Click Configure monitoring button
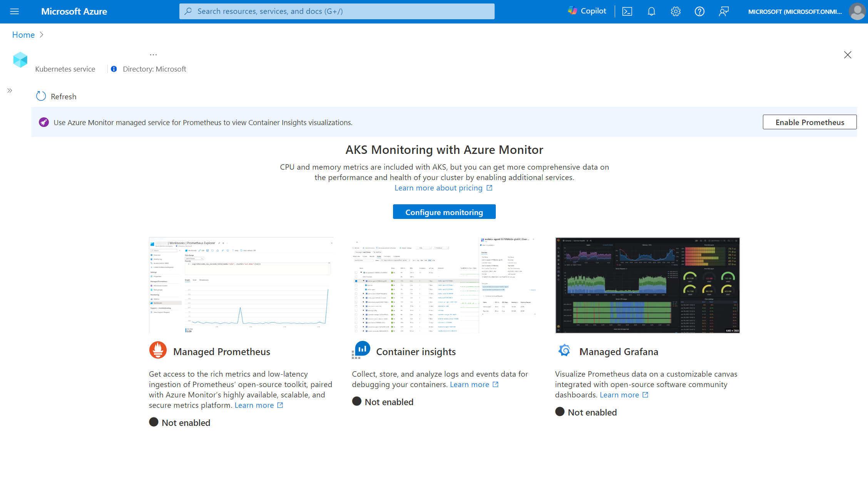The image size is (868, 484). tap(444, 212)
